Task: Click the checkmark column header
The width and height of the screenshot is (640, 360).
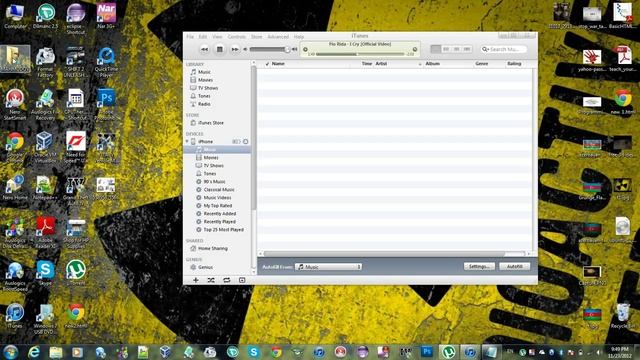Action: (267, 64)
